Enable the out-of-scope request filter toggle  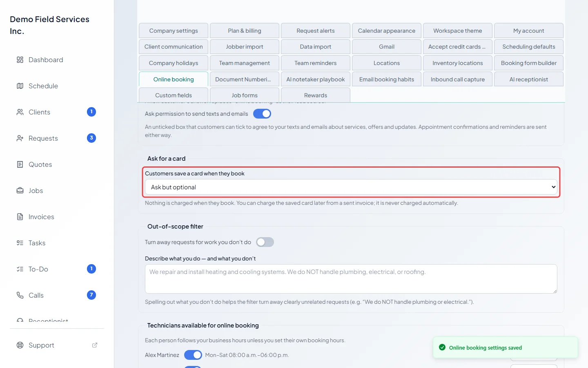pyautogui.click(x=265, y=242)
